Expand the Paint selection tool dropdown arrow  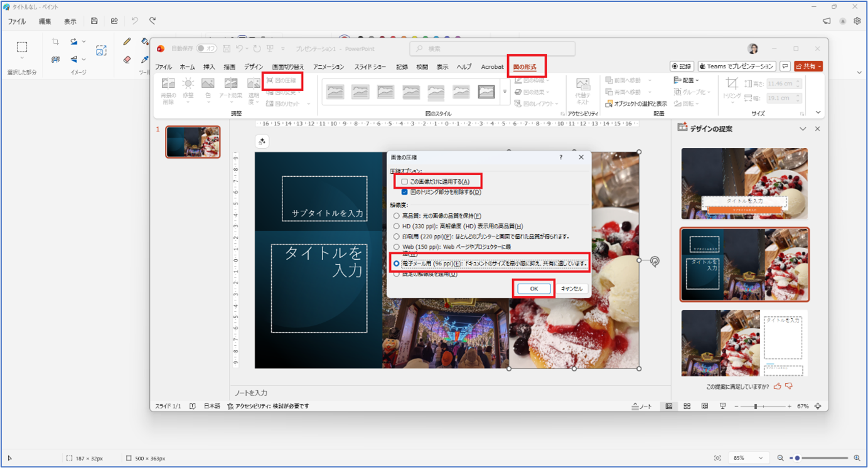click(22, 59)
